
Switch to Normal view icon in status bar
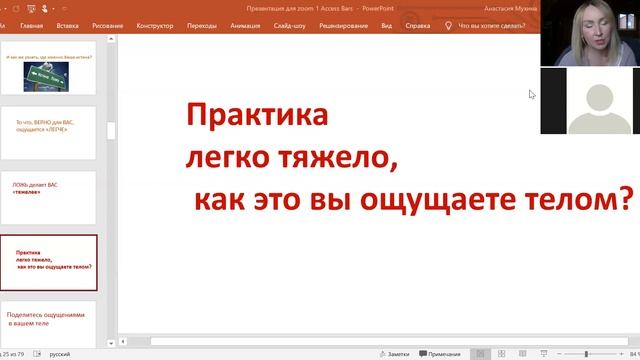click(x=480, y=354)
